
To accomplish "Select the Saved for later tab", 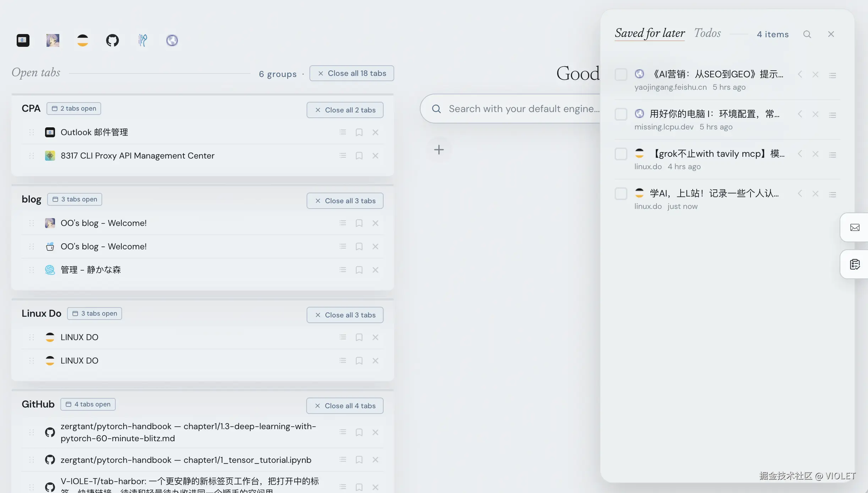I will pos(650,33).
